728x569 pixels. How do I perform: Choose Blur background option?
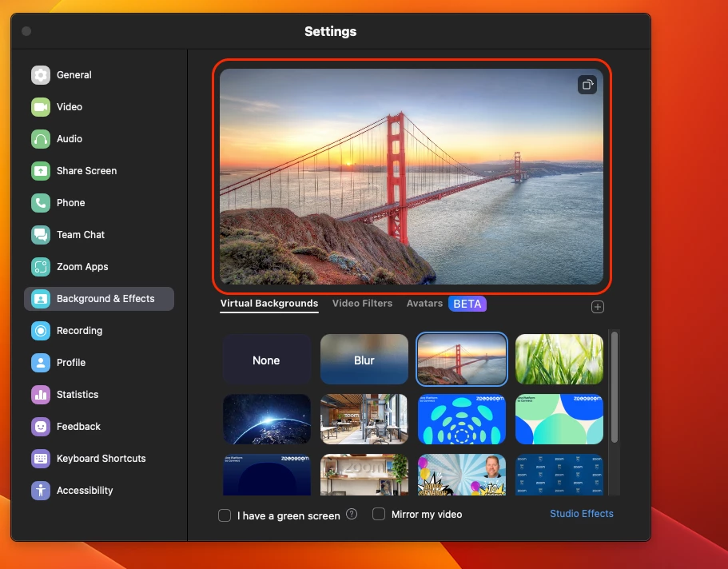[x=364, y=359]
